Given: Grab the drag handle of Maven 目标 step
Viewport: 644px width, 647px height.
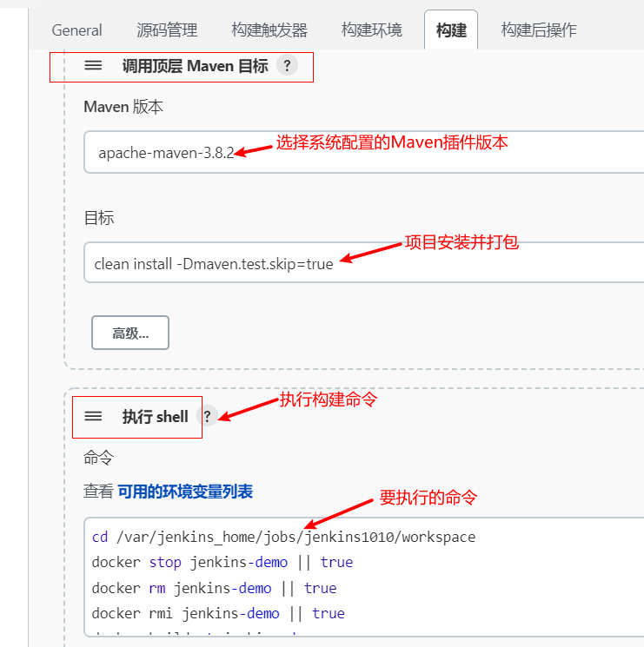Looking at the screenshot, I should tap(93, 66).
